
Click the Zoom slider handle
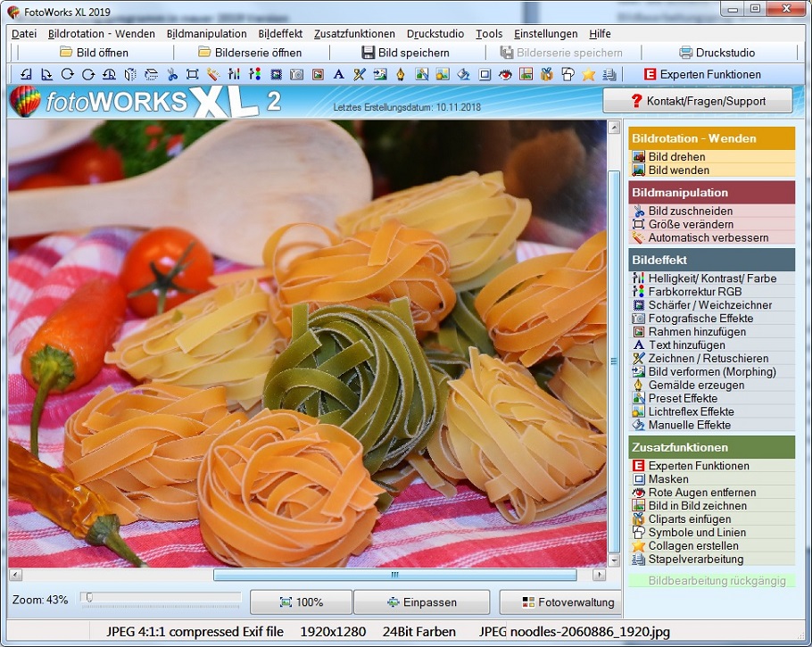(x=89, y=598)
